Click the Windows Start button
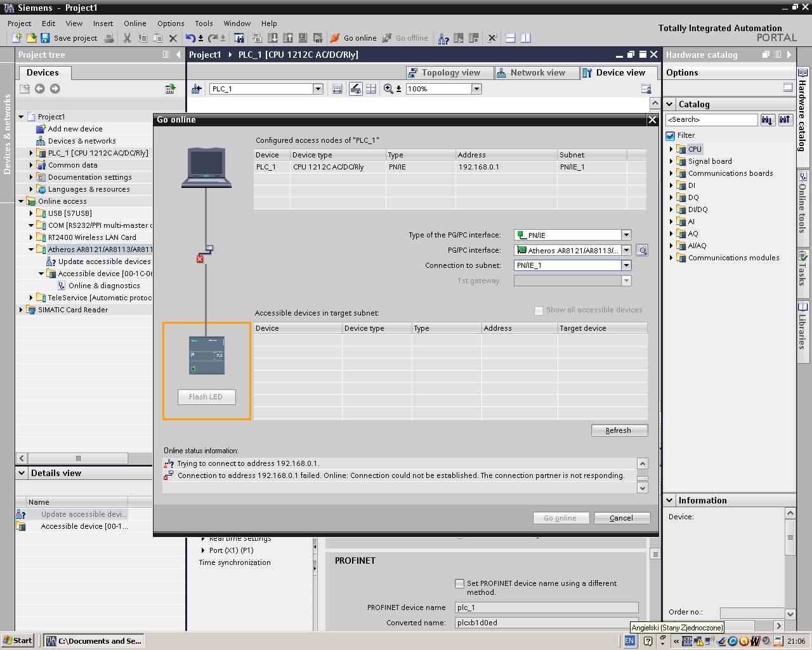Screen dimensions: 812x650 coord(18,640)
